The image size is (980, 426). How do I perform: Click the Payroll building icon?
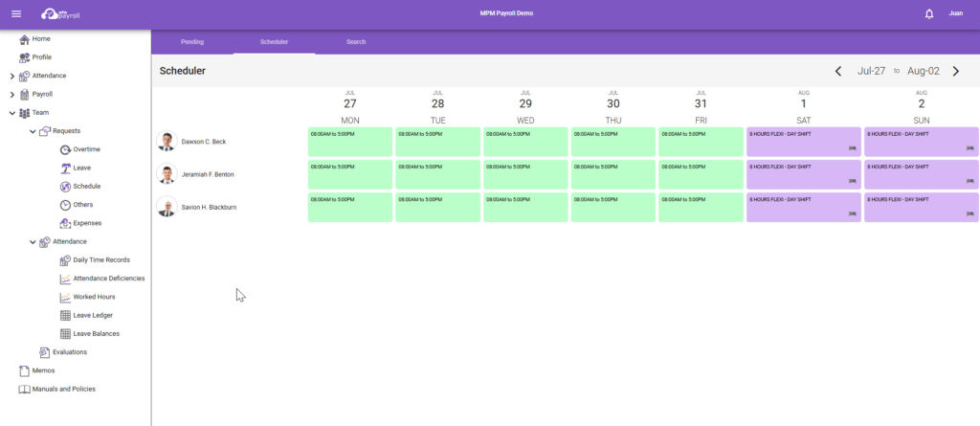coord(24,95)
